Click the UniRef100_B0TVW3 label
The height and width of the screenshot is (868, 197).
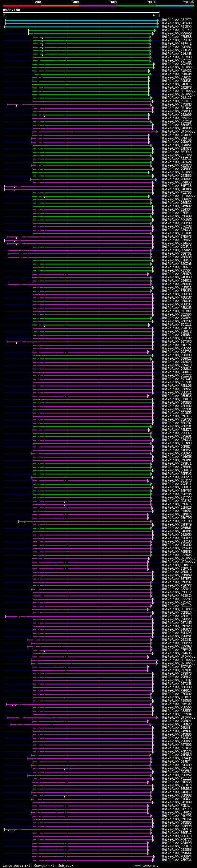pyautogui.click(x=177, y=57)
